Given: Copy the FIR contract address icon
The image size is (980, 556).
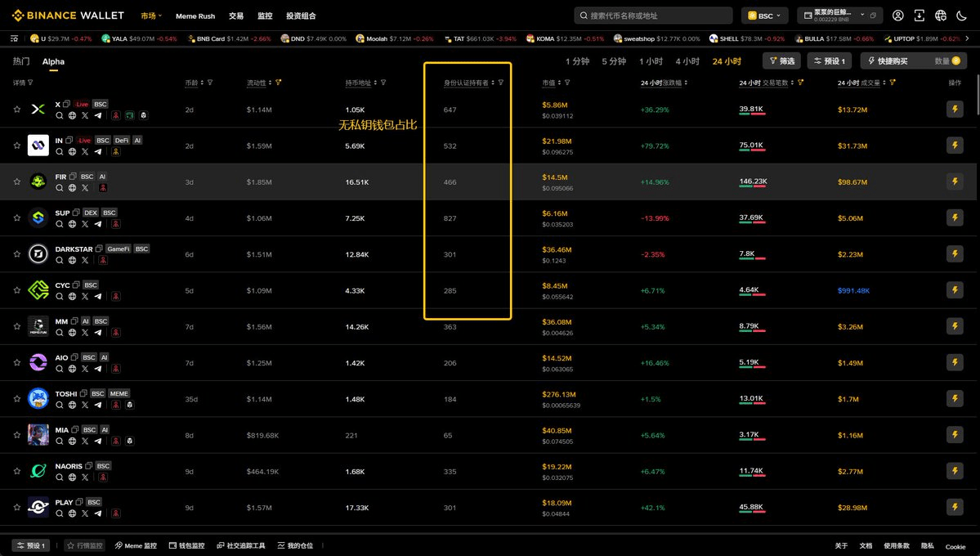Looking at the screenshot, I should pos(73,177).
